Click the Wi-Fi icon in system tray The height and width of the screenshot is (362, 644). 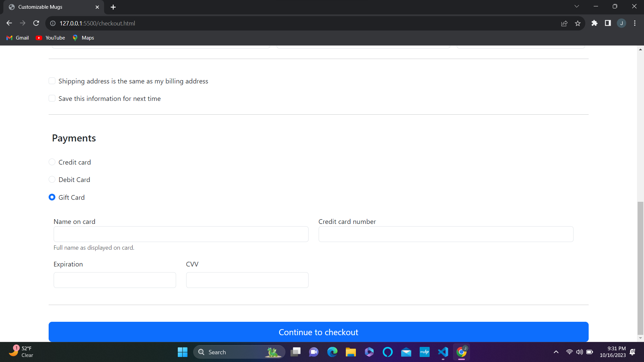pyautogui.click(x=570, y=352)
